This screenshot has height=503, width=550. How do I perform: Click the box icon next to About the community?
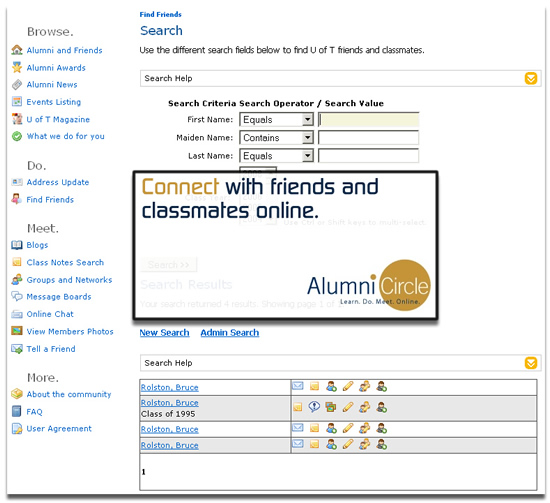16,394
